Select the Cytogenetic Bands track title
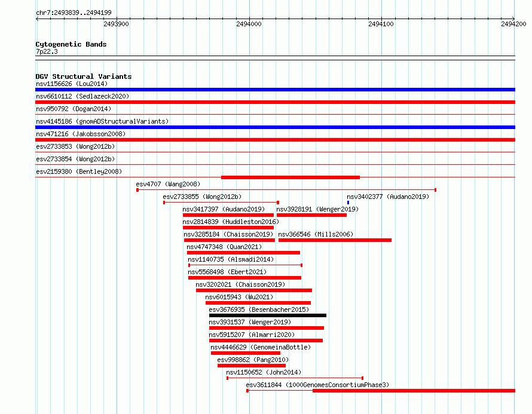Image resolution: width=532 pixels, height=414 pixels. point(71,44)
